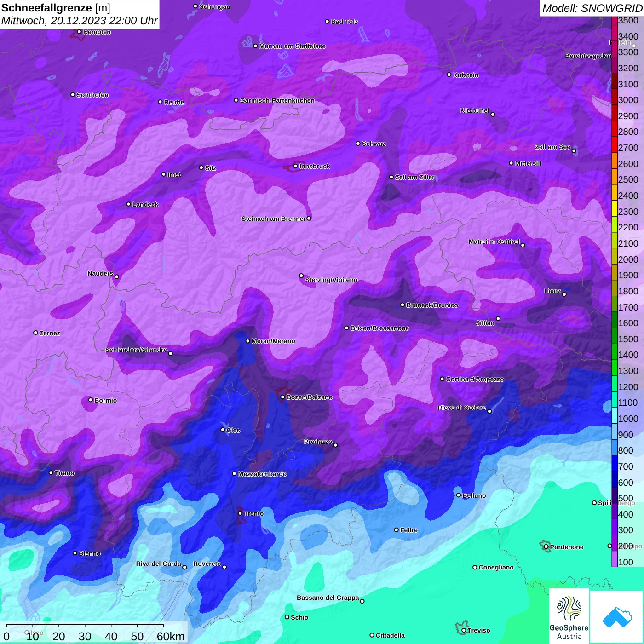Click the Berchtesgaden label
The image size is (644, 644).
(588, 56)
